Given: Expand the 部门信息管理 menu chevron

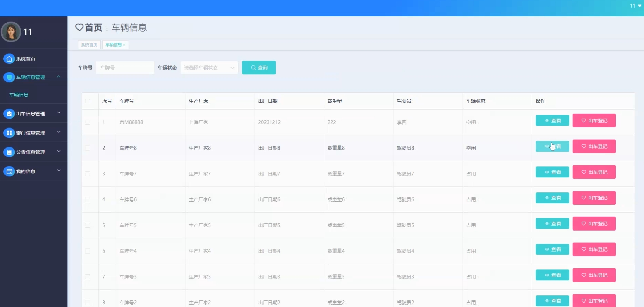Looking at the screenshot, I should [59, 132].
